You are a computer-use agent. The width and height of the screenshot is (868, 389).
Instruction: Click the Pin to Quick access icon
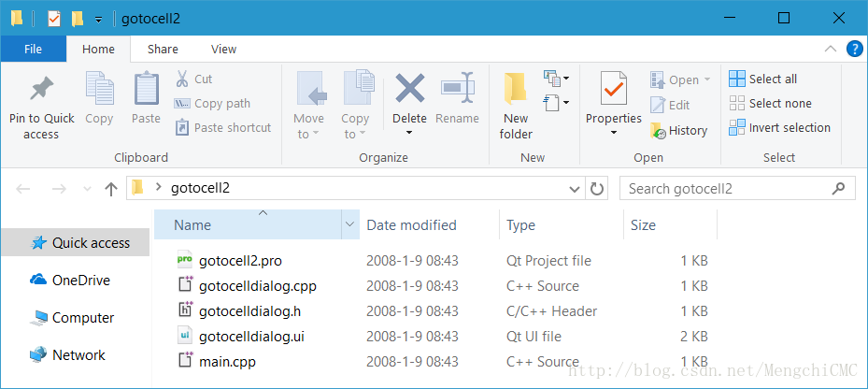tap(41, 91)
